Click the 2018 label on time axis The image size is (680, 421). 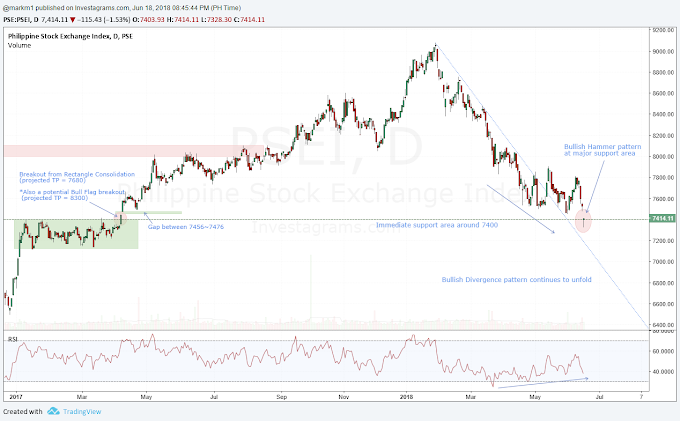[406, 397]
